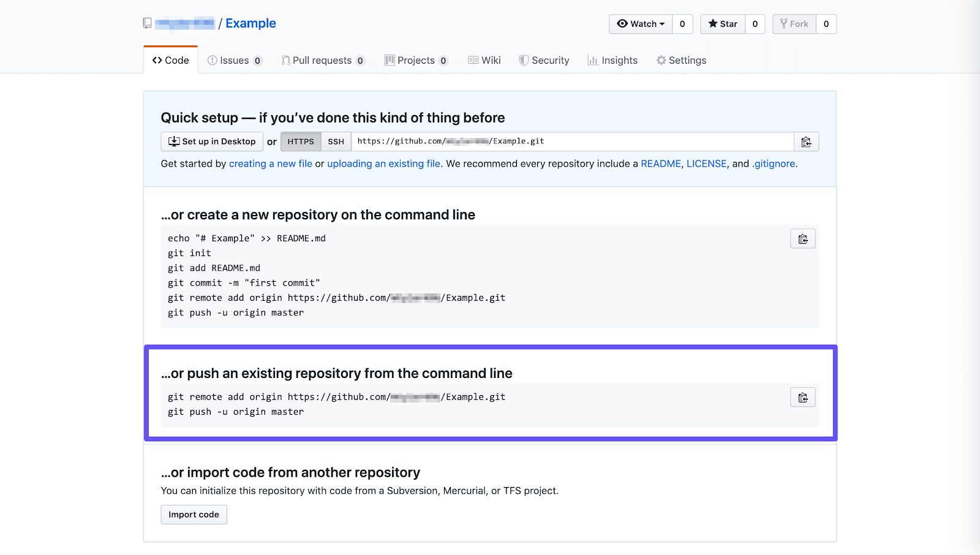Click the gear icon on the Settings tab

(x=661, y=60)
